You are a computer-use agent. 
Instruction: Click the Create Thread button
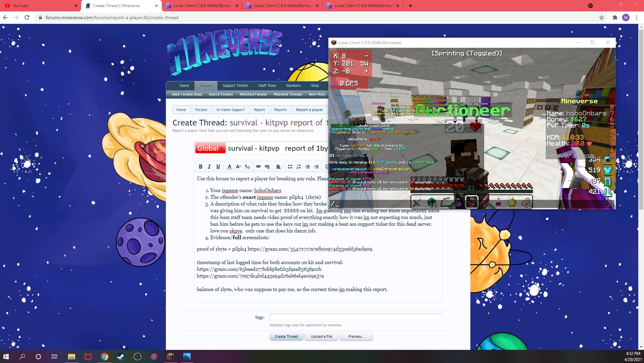[x=286, y=336]
